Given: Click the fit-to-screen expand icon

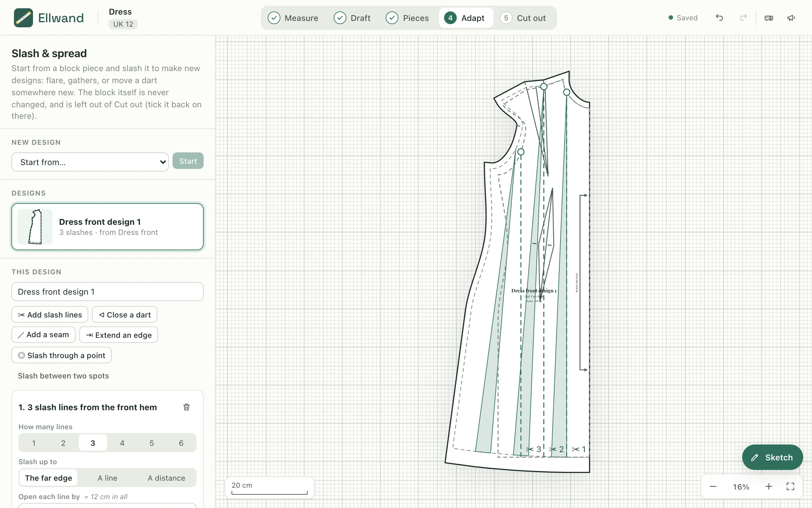Looking at the screenshot, I should click(x=790, y=486).
